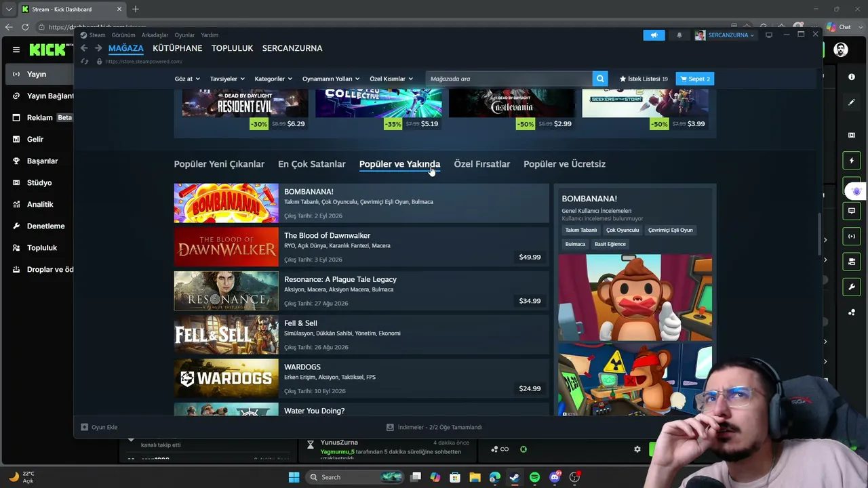Viewport: 868px width, 488px height.
Task: Switch to En Çok Satanlar tab
Action: tap(312, 164)
